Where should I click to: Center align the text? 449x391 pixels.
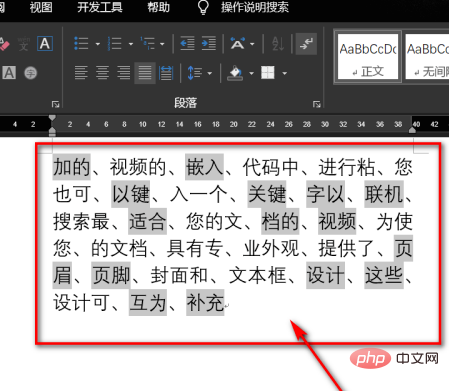[102, 73]
